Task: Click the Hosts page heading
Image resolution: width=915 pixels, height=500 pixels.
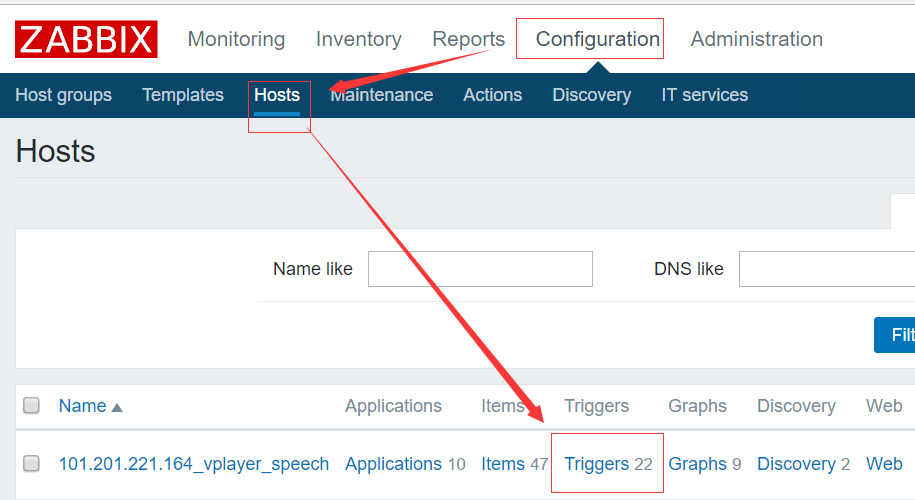Action: (55, 151)
